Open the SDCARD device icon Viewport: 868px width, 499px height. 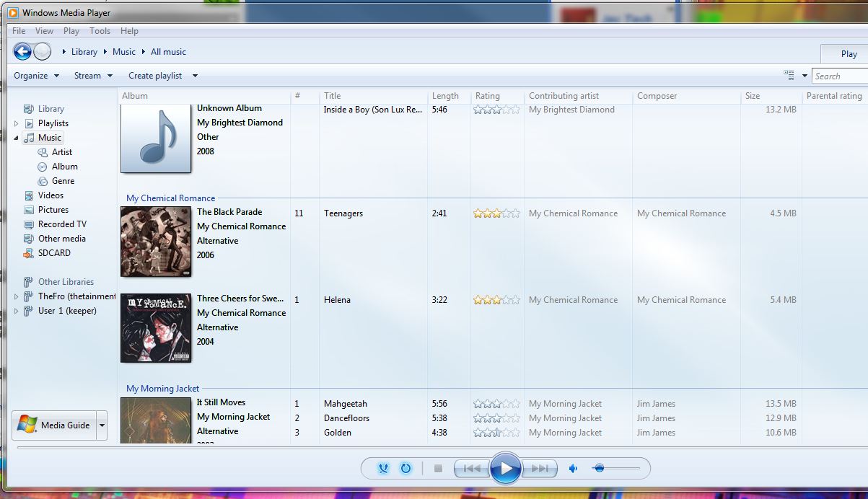click(x=29, y=253)
